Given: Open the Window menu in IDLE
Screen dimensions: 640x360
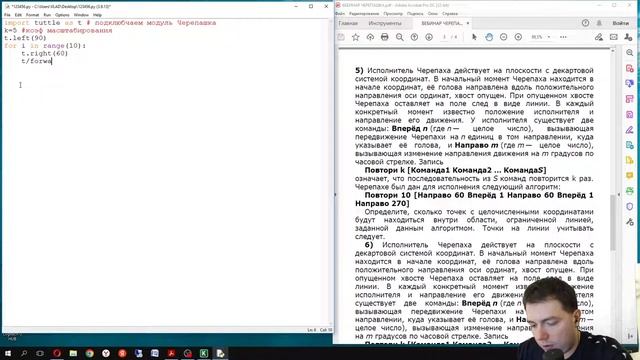Looking at the screenshot, I should click(x=81, y=15).
